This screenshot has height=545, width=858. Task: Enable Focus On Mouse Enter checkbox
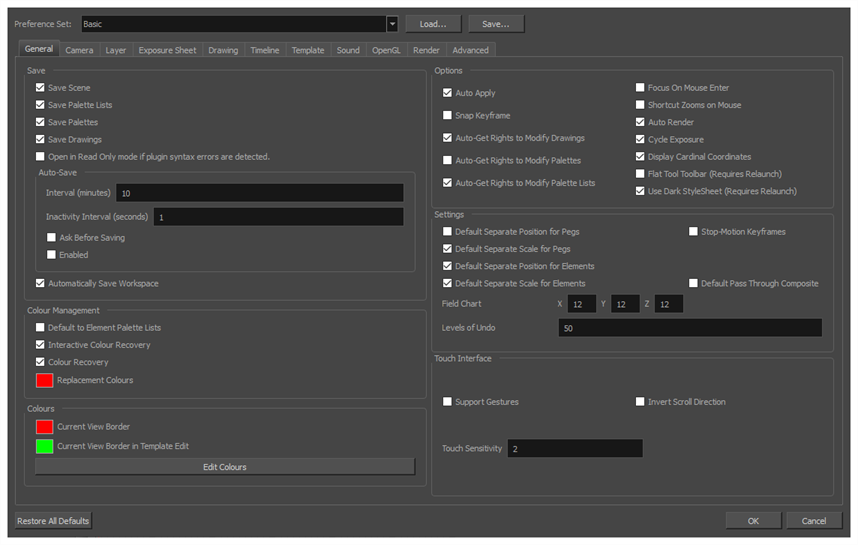640,88
